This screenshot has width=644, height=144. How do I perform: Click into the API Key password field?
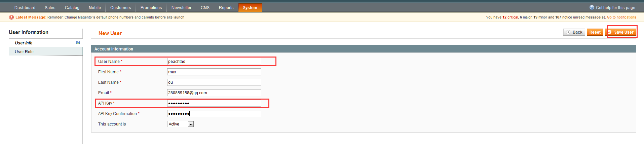(214, 103)
